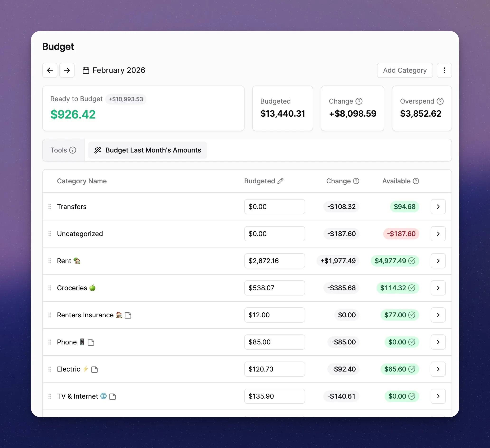Click the checkmark icon in Groceries available badge
490x448 pixels.
coord(411,288)
